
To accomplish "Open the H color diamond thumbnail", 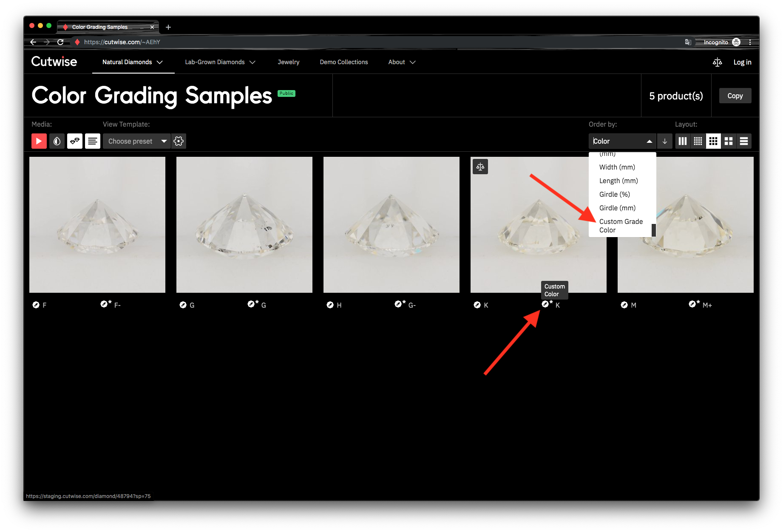I will click(x=391, y=225).
